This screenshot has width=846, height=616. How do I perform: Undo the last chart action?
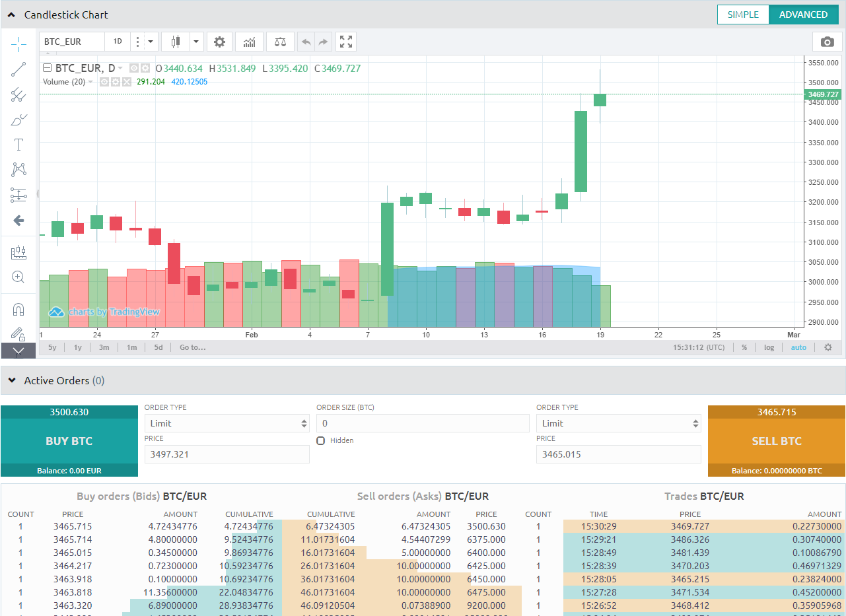pyautogui.click(x=306, y=42)
